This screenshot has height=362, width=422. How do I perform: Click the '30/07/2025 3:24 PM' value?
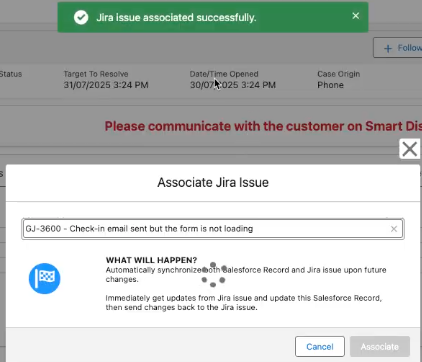[x=233, y=85]
